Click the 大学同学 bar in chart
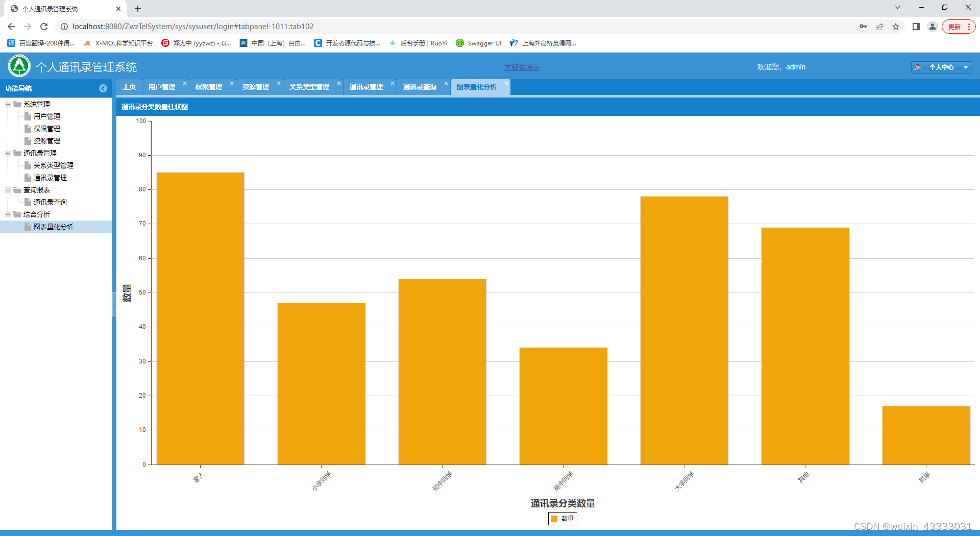 684,330
